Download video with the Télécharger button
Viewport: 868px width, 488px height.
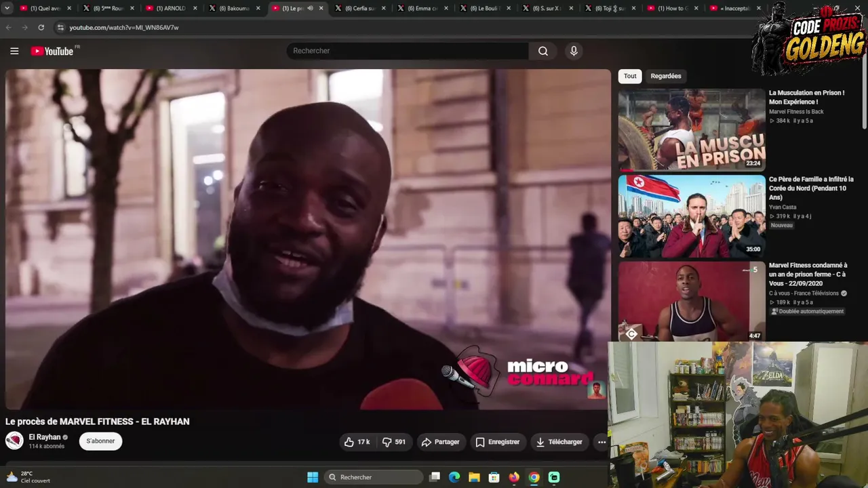559,442
